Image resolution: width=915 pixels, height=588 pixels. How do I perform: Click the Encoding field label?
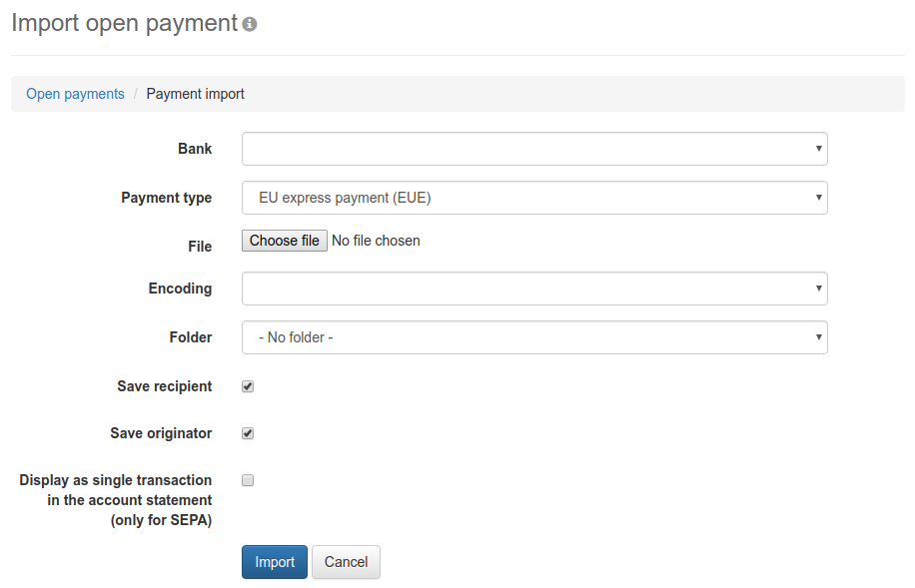[180, 289]
